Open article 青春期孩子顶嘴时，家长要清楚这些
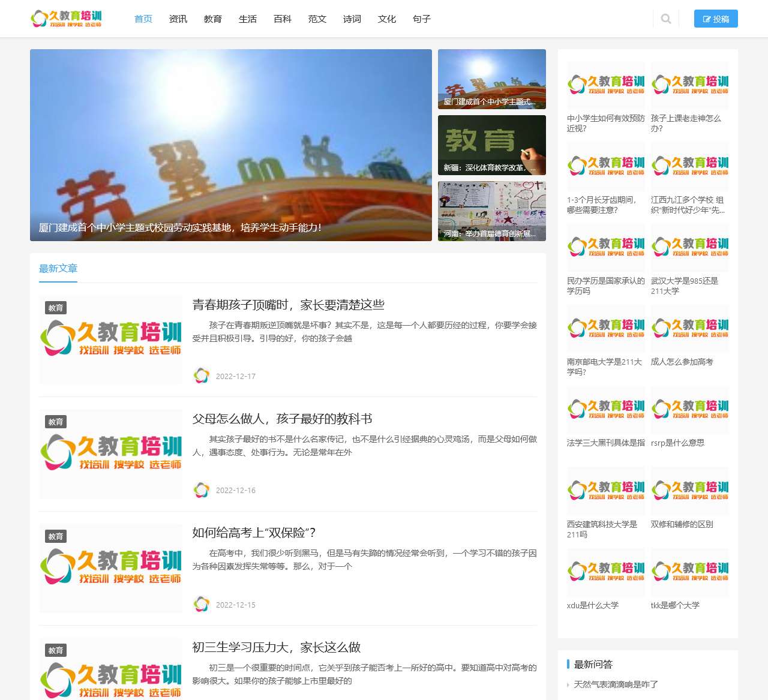The image size is (768, 700). (288, 305)
